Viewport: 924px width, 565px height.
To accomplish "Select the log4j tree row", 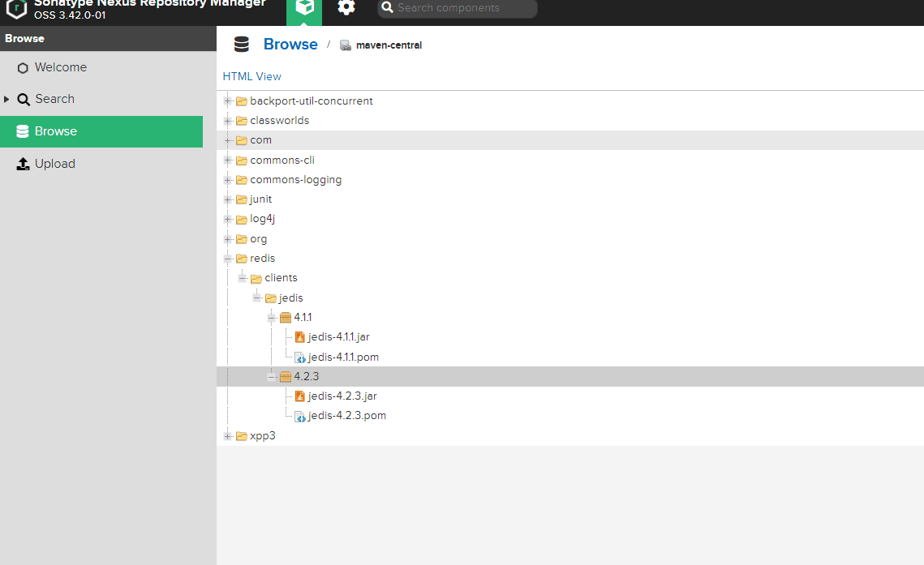I will (570, 219).
